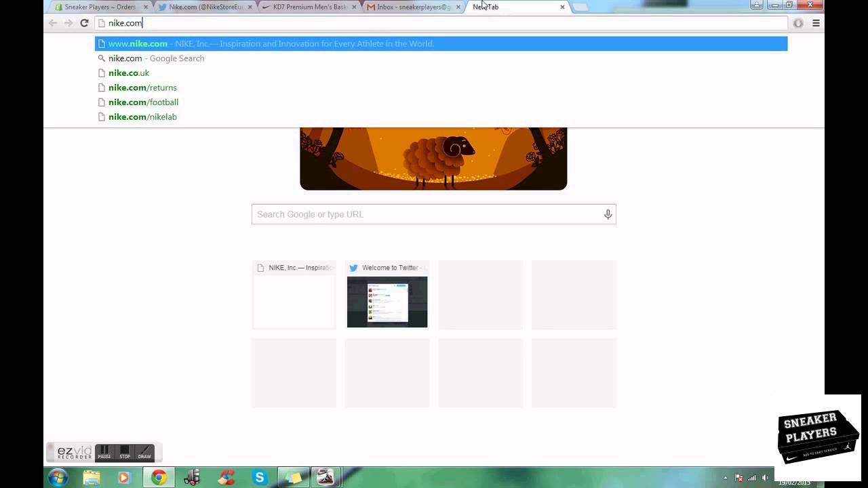Click the Chrome taskbar icon

click(x=159, y=478)
